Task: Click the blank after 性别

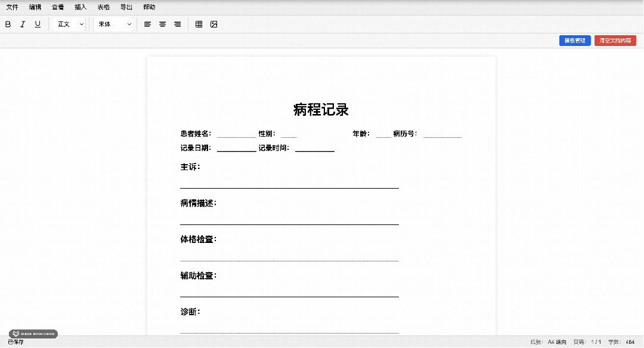Action: [x=289, y=135]
